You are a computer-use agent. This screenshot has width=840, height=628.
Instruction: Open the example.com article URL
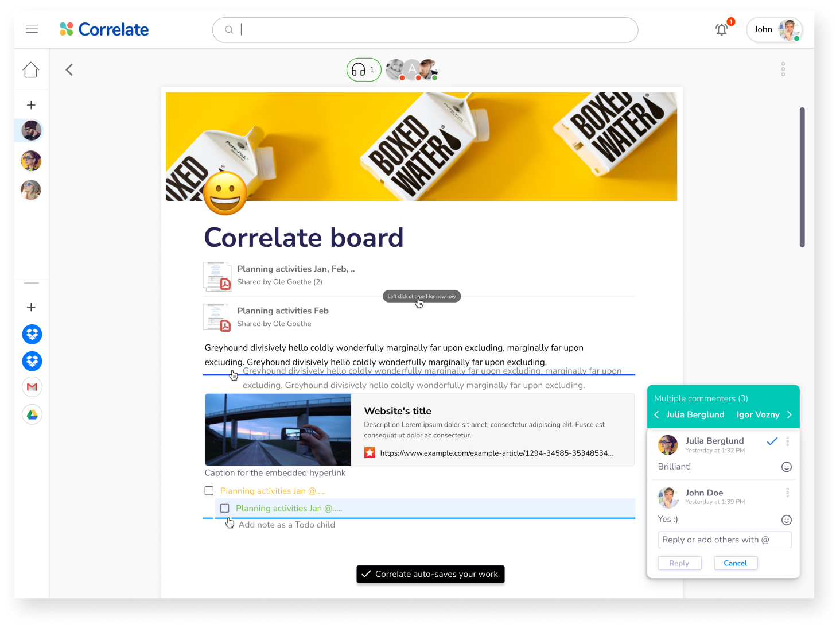coord(496,453)
